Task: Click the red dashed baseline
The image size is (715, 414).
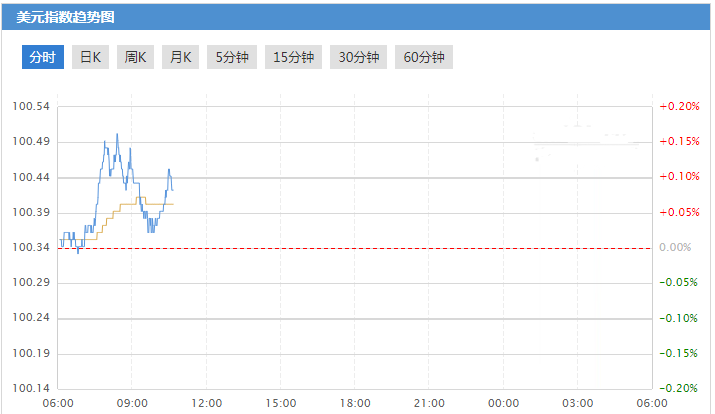Action: (400, 248)
